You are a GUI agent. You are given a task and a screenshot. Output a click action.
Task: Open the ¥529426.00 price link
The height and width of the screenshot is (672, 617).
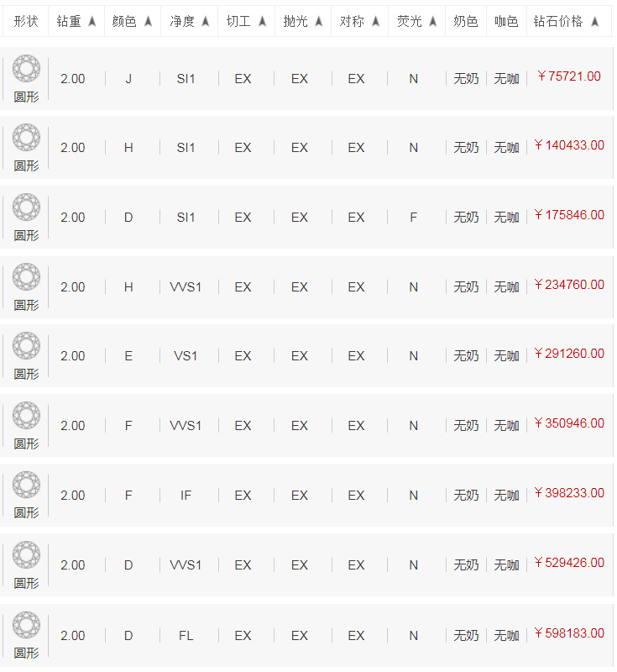tap(568, 563)
